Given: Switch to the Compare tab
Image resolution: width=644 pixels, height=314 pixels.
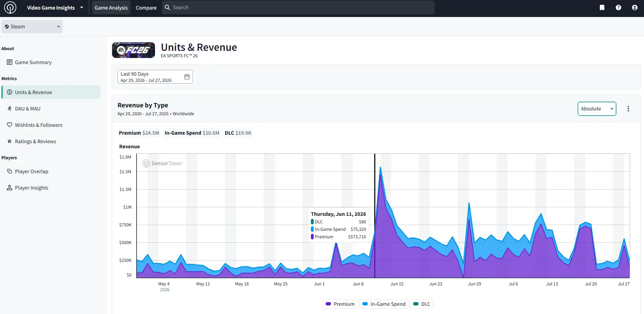Looking at the screenshot, I should click(x=146, y=8).
